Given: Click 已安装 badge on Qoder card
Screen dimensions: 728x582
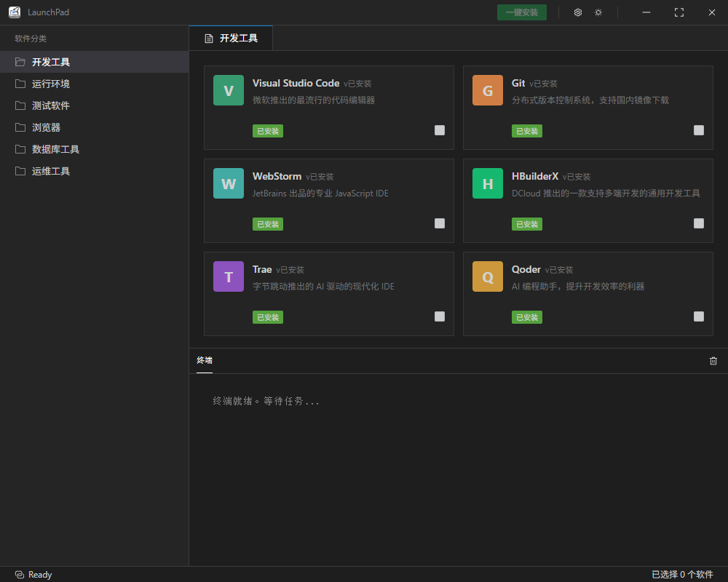Looking at the screenshot, I should pos(527,317).
